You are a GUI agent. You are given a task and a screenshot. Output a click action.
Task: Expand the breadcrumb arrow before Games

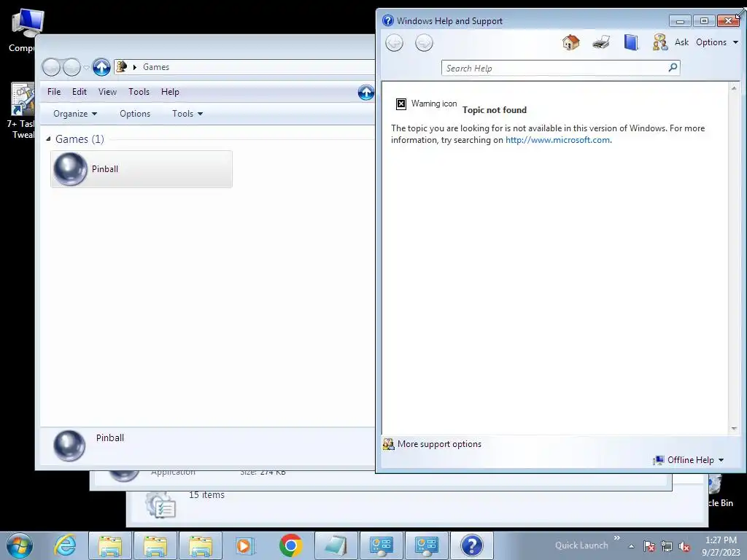point(135,67)
